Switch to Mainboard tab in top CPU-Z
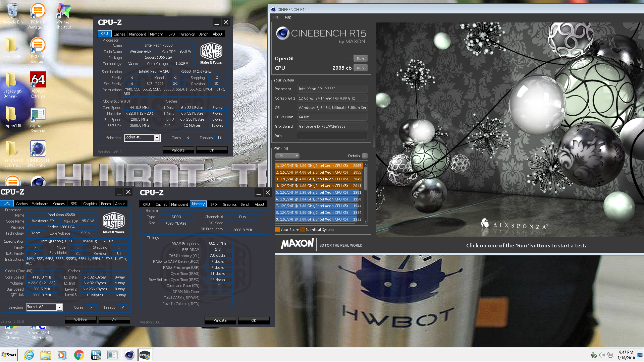The width and height of the screenshot is (644, 362). pyautogui.click(x=138, y=34)
